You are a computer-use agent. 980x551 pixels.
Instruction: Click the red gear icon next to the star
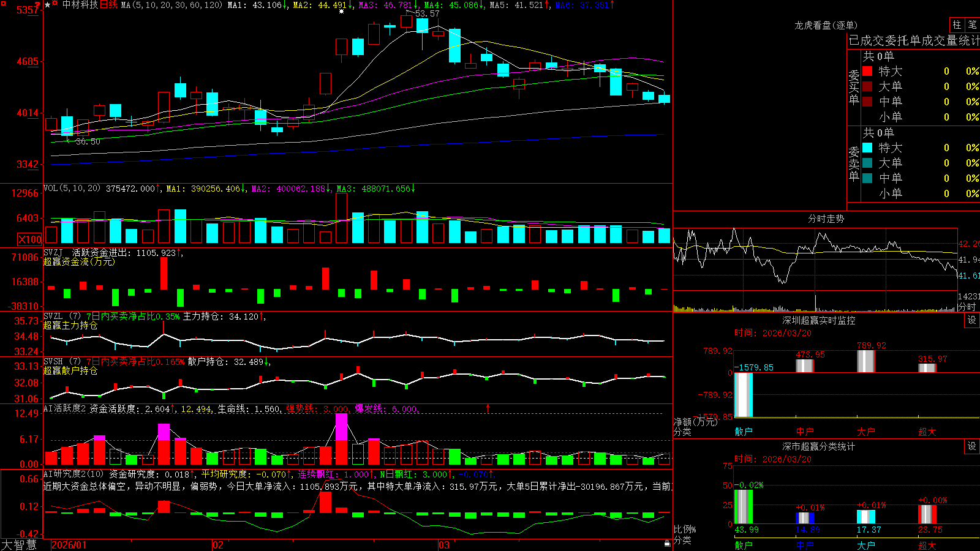point(55,3)
